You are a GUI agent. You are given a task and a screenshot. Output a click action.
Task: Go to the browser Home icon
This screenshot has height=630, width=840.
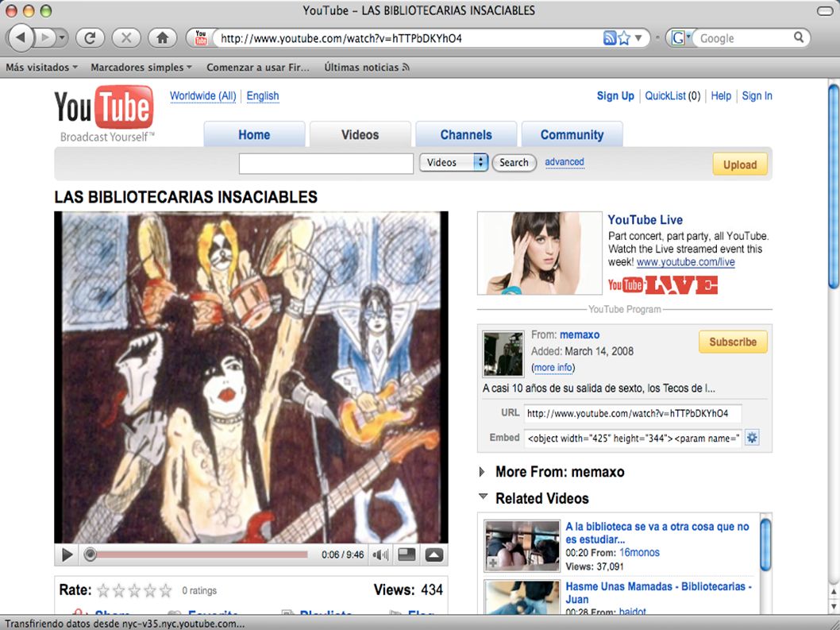(x=162, y=38)
